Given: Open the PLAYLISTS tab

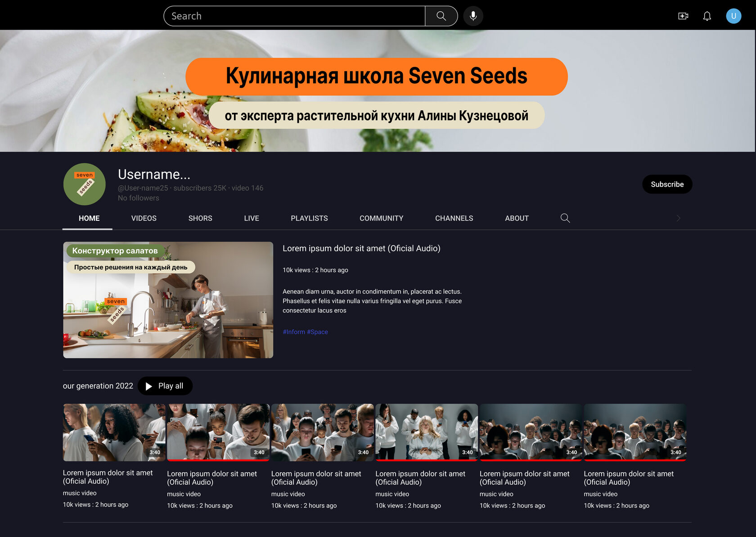Looking at the screenshot, I should (309, 218).
